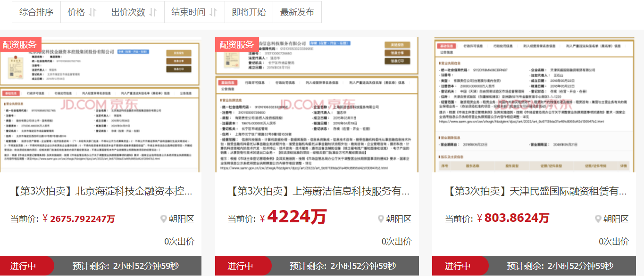The height and width of the screenshot is (276, 644).
Task: Click 预计剩余 countdown on the 天津民盛 card
Action: tap(560, 266)
